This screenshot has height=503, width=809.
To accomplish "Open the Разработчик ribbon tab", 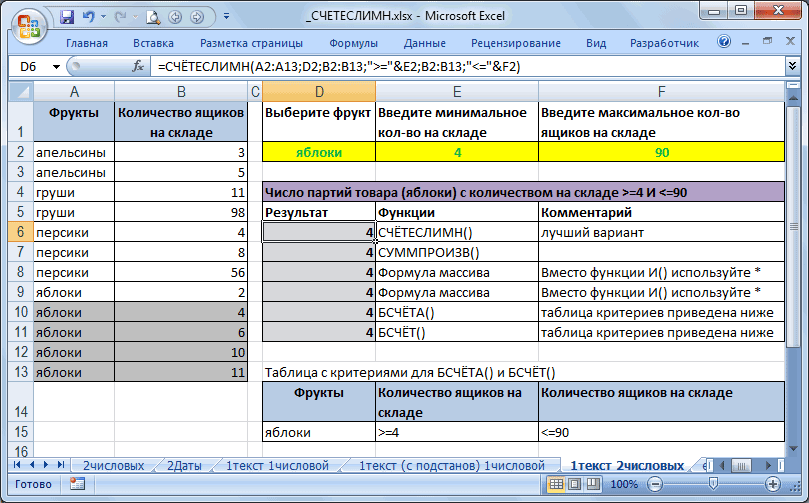I will coord(664,43).
